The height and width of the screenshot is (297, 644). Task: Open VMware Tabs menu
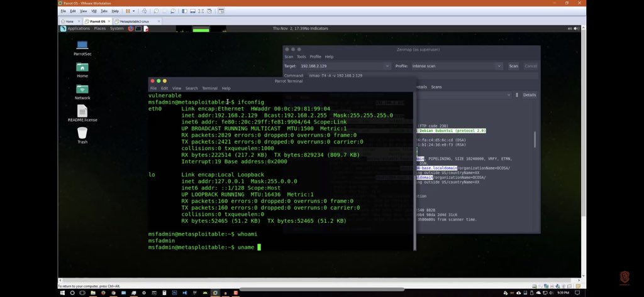pyautogui.click(x=104, y=11)
